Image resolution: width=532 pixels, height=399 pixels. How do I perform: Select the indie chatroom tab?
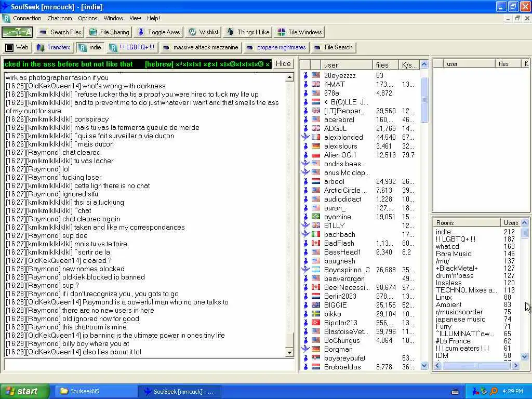coord(90,47)
